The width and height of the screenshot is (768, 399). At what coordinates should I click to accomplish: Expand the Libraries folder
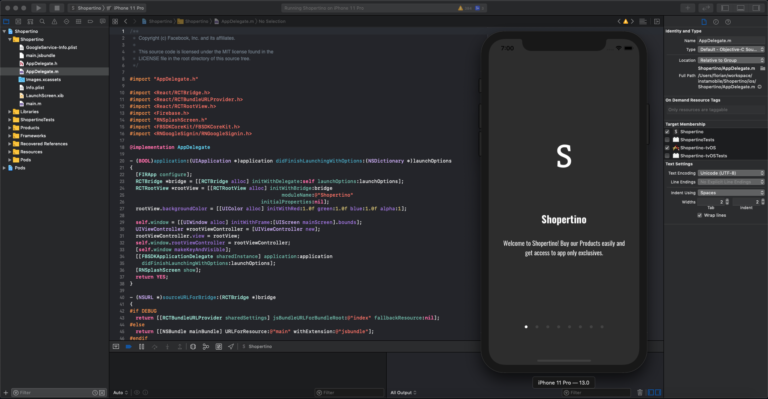click(x=10, y=112)
